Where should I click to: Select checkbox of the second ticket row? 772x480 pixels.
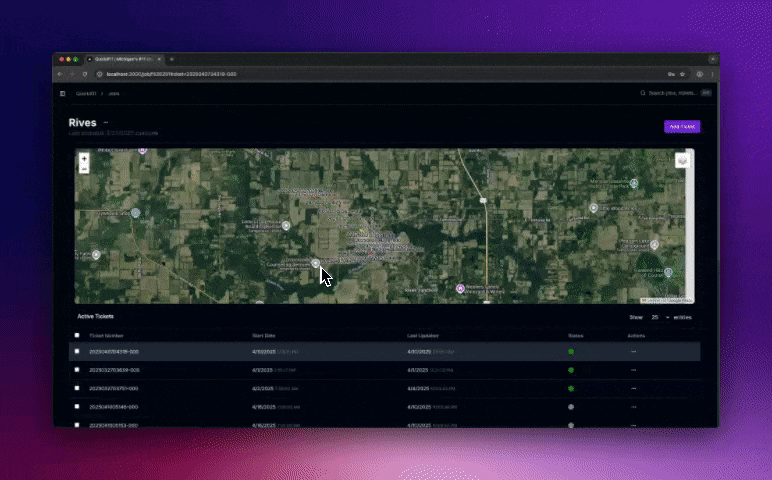(x=77, y=370)
